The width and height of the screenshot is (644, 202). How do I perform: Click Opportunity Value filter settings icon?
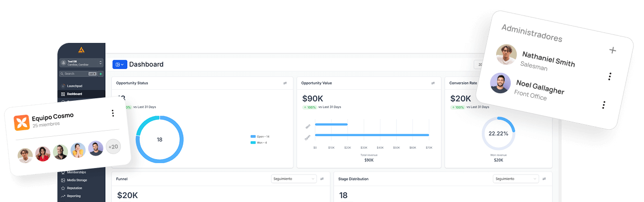coord(433,83)
